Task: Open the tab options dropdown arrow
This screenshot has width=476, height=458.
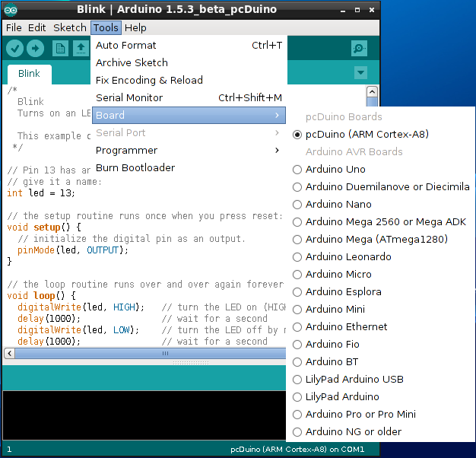Action: 360,72
